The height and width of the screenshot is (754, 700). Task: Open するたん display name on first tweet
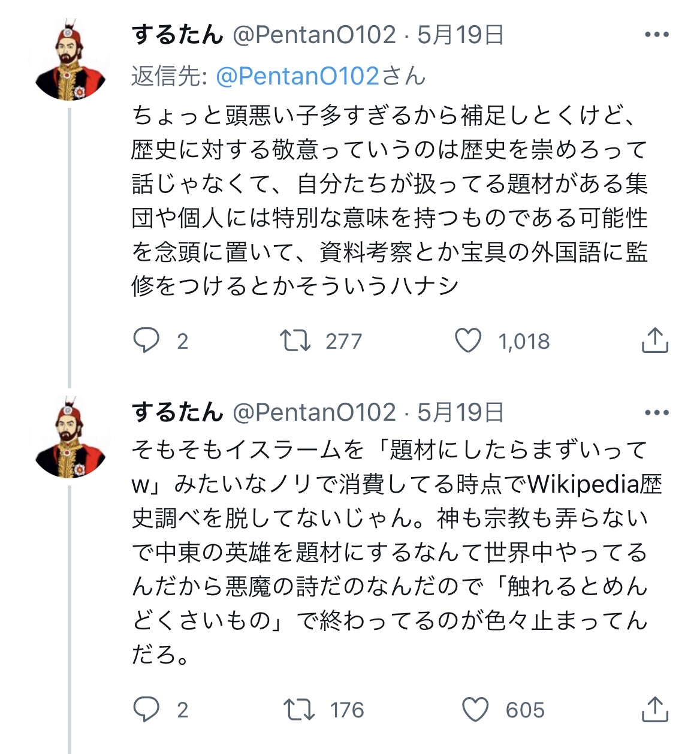coord(177,35)
